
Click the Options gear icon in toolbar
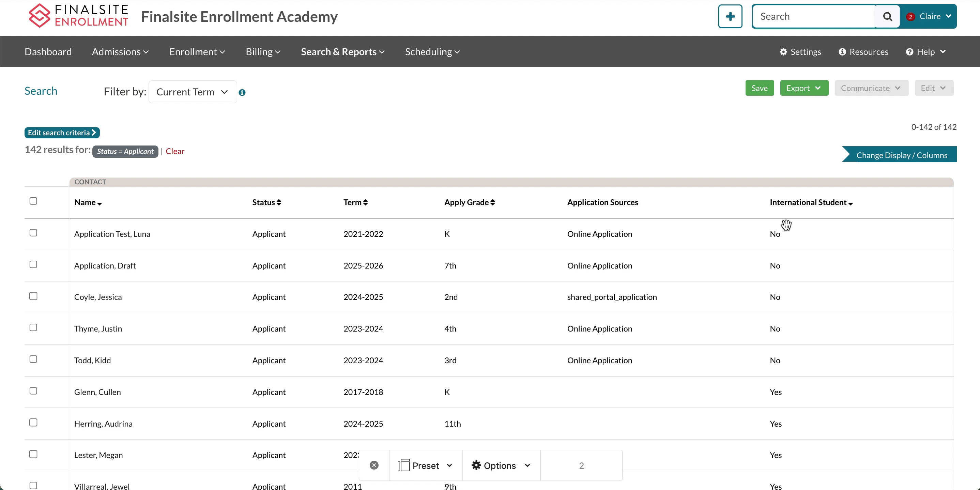click(476, 465)
